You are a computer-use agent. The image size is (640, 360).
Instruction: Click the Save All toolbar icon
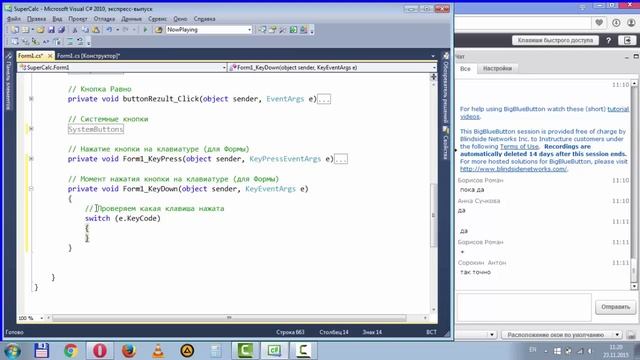pyautogui.click(x=61, y=30)
